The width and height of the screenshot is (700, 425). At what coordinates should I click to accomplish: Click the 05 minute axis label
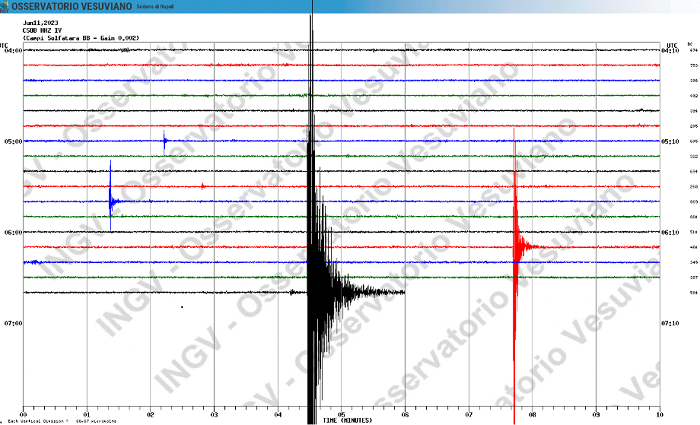[342, 414]
